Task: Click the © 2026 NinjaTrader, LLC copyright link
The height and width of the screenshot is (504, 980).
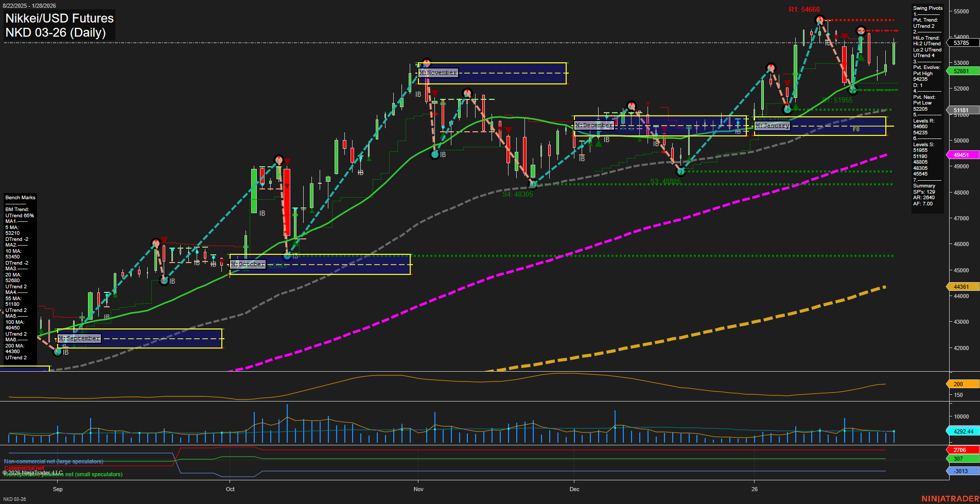Action: (33, 472)
